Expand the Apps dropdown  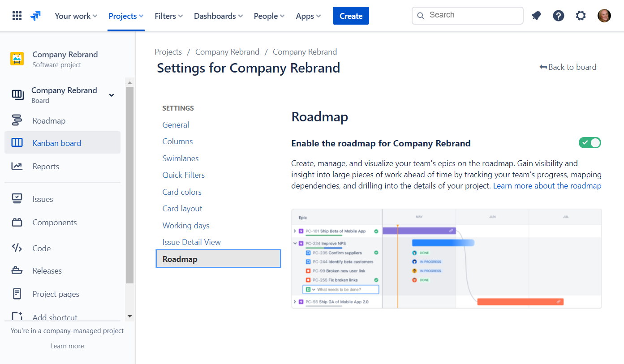(x=308, y=16)
